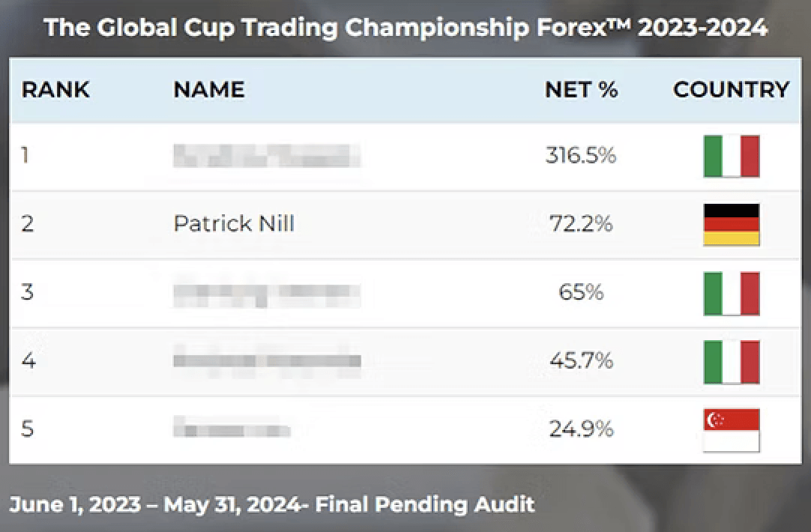Click the 316.5% net value
The height and width of the screenshot is (532, 811).
(581, 156)
